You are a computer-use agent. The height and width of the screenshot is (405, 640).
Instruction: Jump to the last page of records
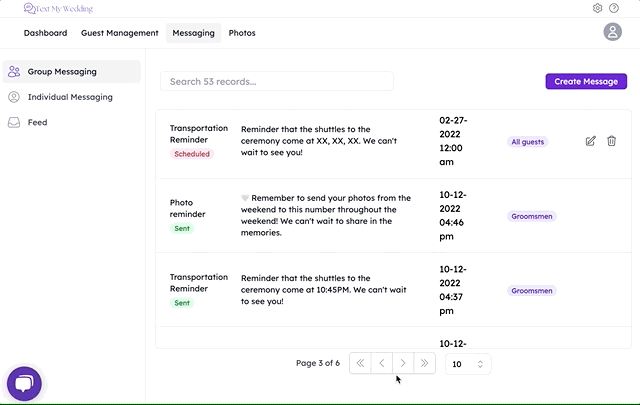(x=425, y=364)
